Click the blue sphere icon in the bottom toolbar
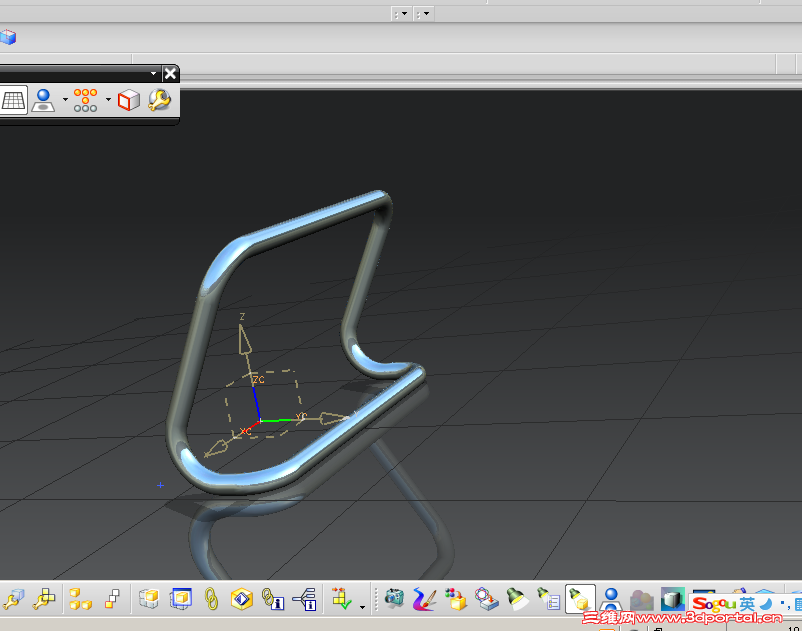The height and width of the screenshot is (631, 802). coord(611,599)
